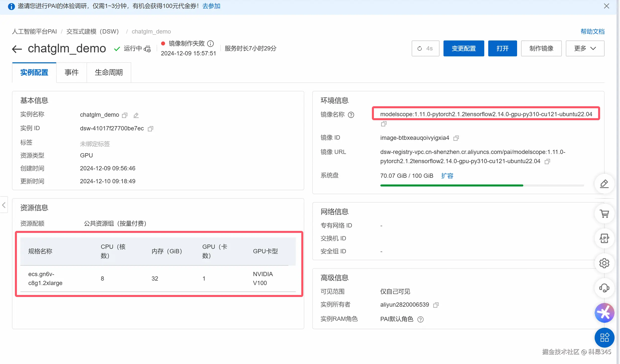Click the APP mobile client icon
The image size is (620, 364).
point(604,238)
